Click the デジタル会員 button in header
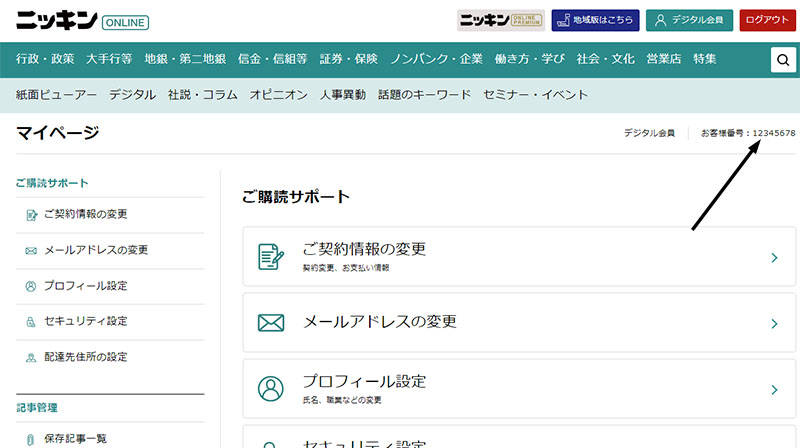Image resolution: width=800 pixels, height=448 pixels. (690, 20)
